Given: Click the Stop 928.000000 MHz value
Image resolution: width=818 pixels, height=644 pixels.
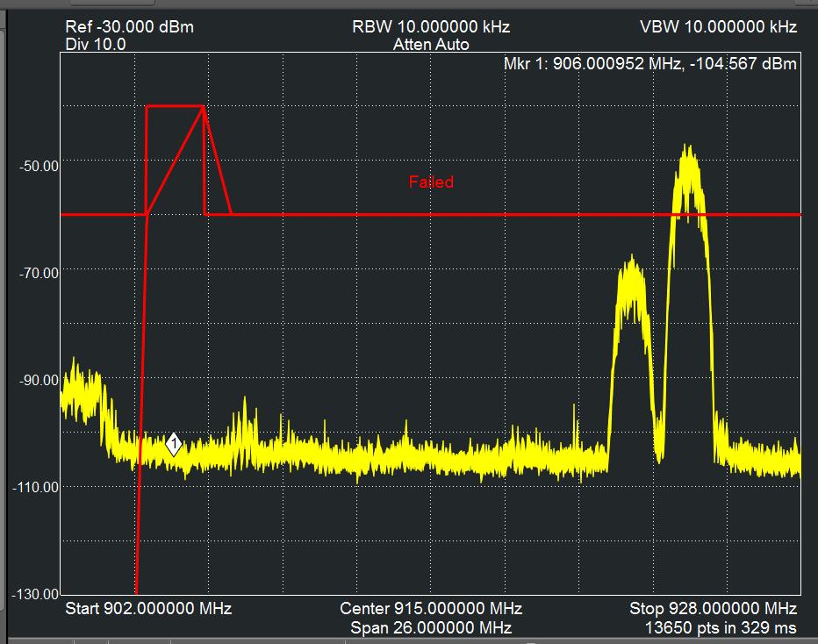Looking at the screenshot, I should [x=714, y=609].
